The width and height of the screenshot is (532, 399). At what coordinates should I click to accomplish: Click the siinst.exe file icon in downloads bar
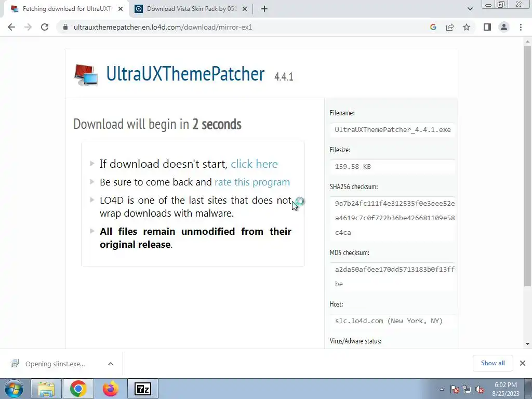15,363
